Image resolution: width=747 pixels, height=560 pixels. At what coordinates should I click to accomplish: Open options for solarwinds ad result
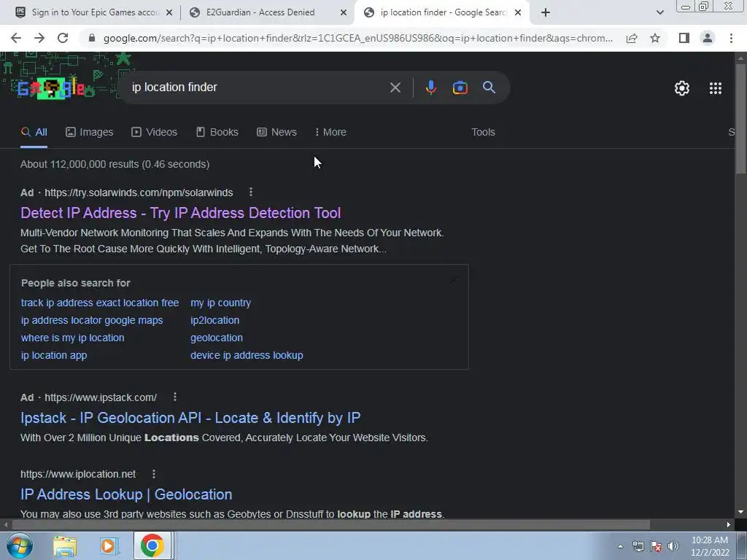click(251, 192)
